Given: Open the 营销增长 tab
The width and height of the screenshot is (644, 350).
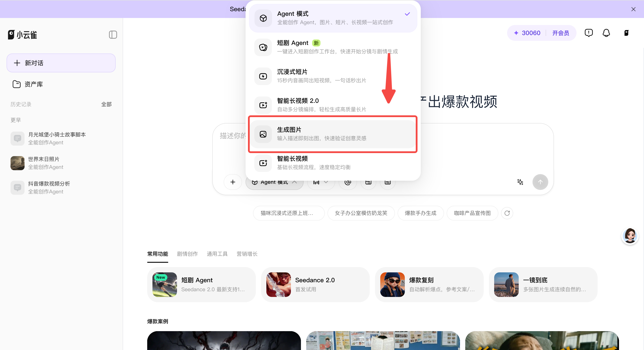Looking at the screenshot, I should [247, 254].
